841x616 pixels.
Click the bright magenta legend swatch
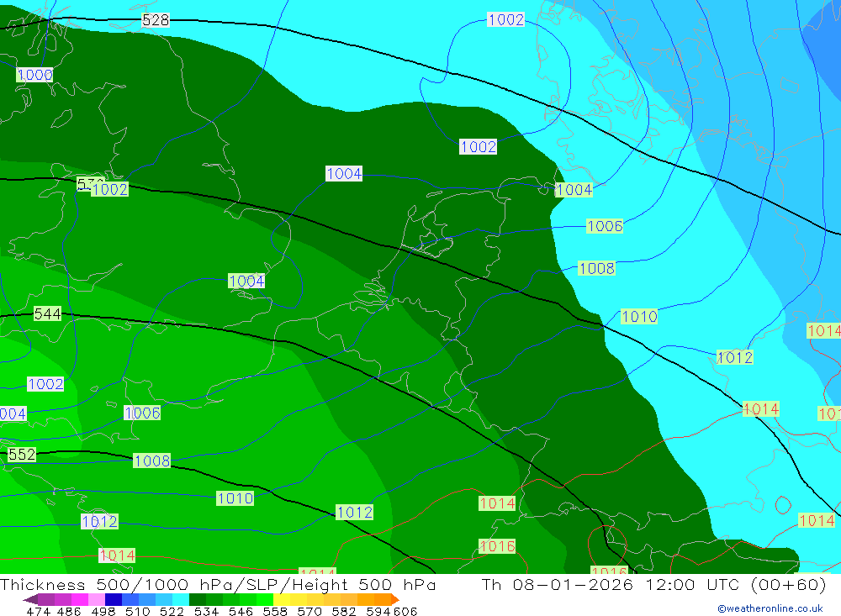pos(80,599)
